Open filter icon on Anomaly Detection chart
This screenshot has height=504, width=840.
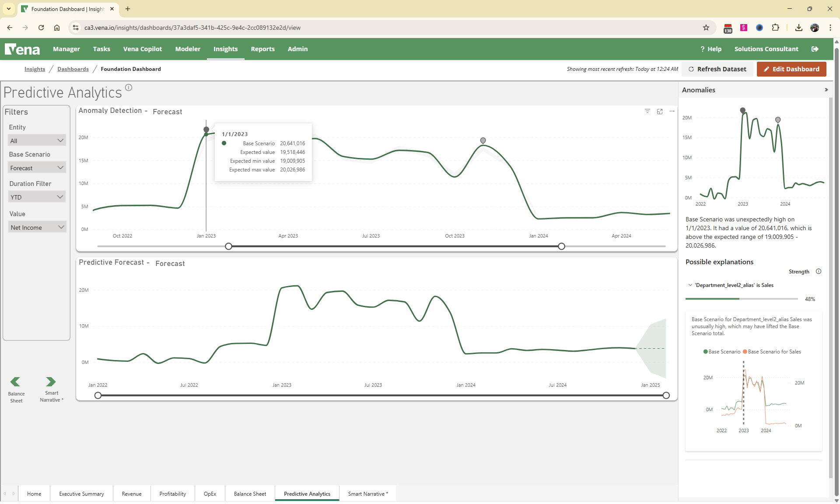(x=647, y=111)
